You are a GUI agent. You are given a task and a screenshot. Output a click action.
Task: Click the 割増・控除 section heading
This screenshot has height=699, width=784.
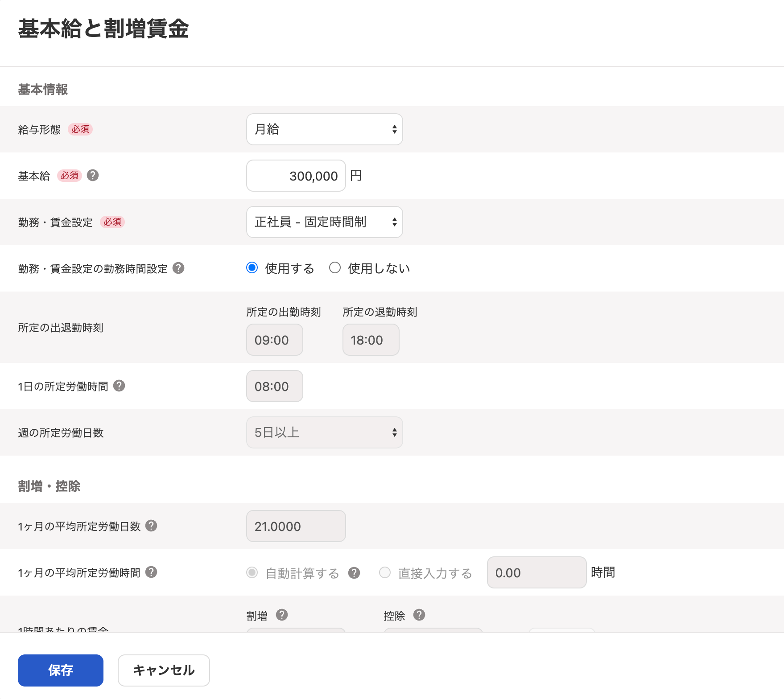point(49,486)
